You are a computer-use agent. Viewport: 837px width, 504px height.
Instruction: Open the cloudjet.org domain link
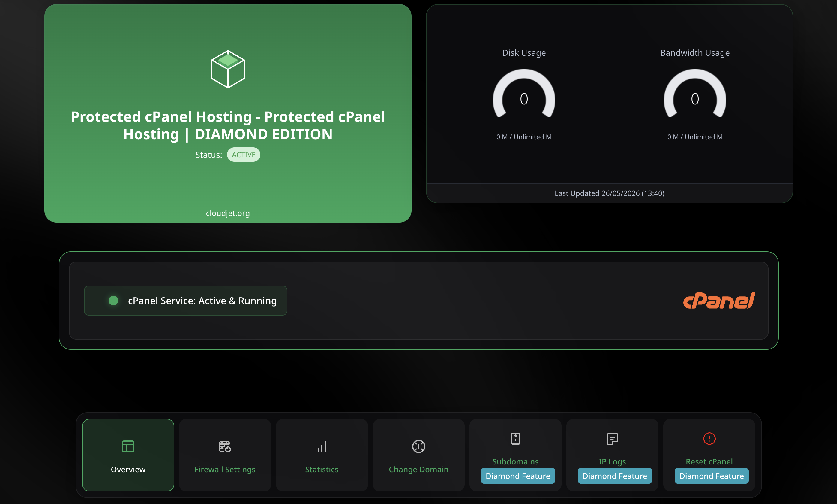[228, 213]
